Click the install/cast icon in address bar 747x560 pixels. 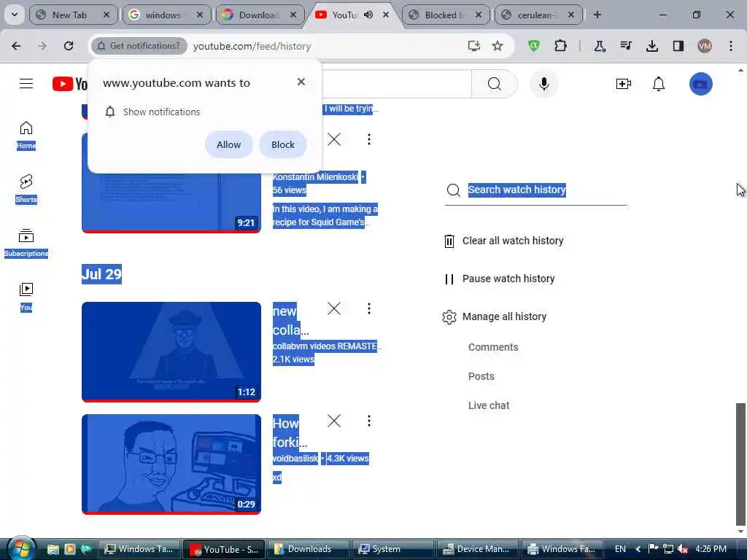click(473, 46)
